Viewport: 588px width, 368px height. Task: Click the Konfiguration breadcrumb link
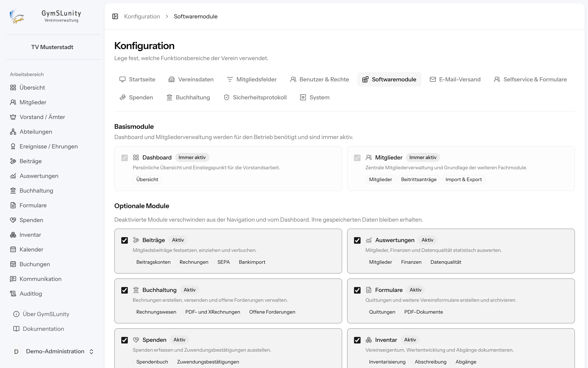tap(142, 16)
